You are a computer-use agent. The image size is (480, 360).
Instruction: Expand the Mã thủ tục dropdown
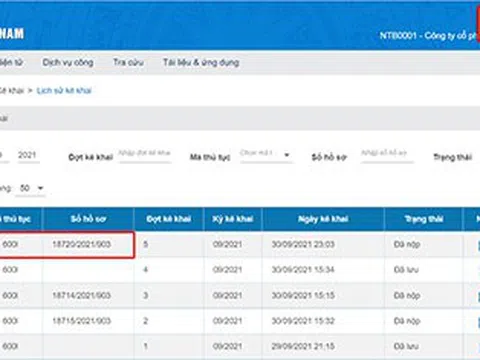(266, 155)
